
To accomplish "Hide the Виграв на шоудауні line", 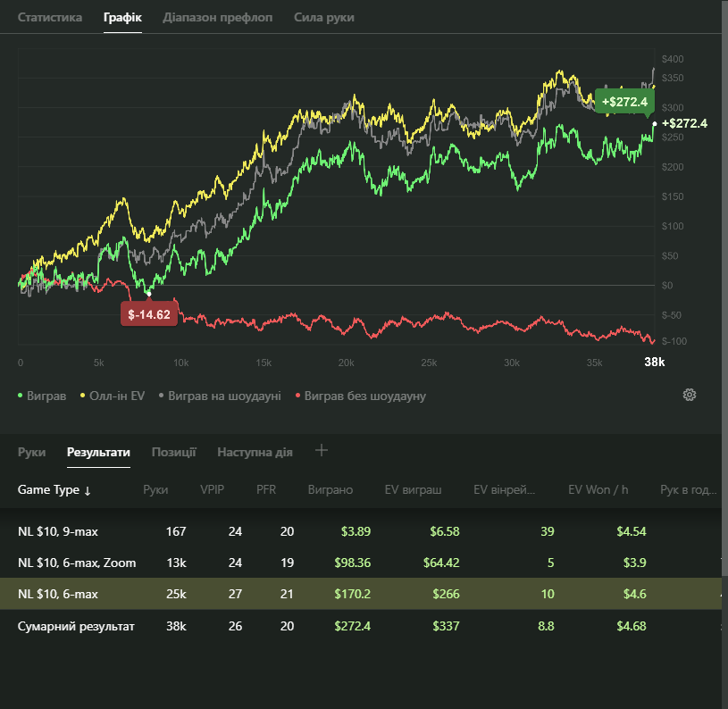I will tap(219, 395).
